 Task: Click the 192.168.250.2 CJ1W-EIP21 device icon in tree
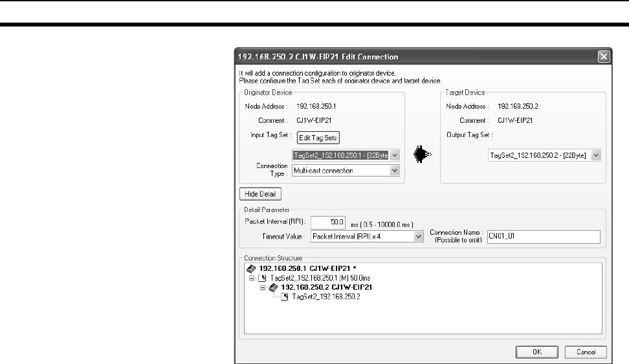tap(273, 288)
